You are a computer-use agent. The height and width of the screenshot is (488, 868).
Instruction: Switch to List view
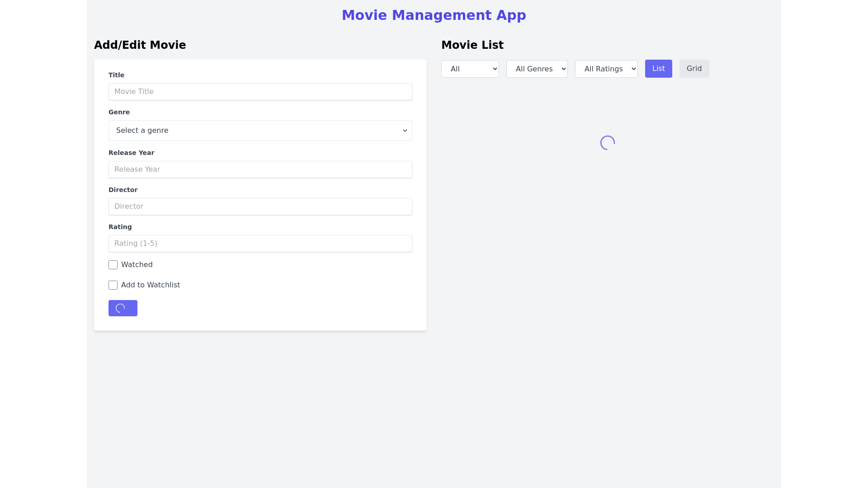click(658, 69)
